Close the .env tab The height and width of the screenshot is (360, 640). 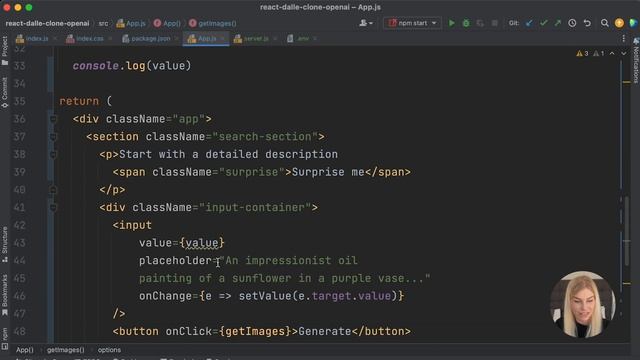pos(315,39)
